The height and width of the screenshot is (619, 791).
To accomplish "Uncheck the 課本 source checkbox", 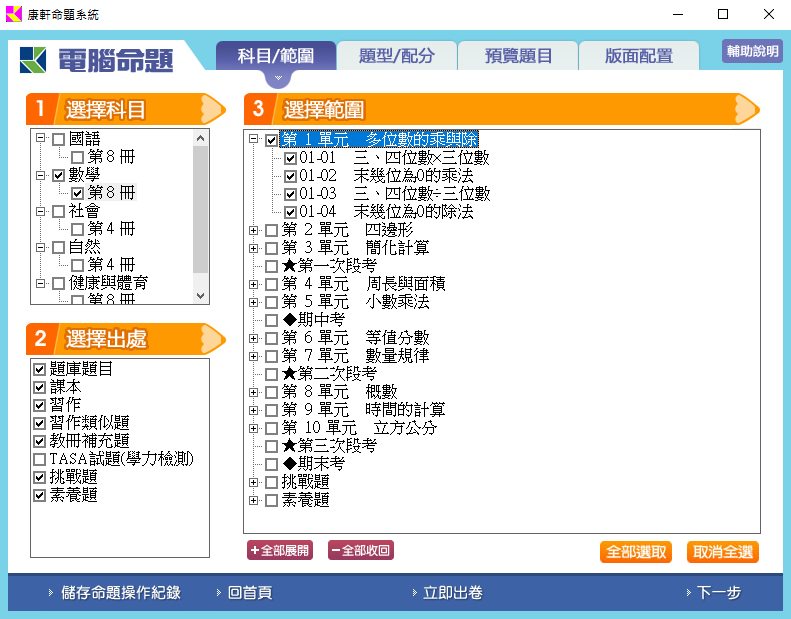I will pyautogui.click(x=39, y=387).
